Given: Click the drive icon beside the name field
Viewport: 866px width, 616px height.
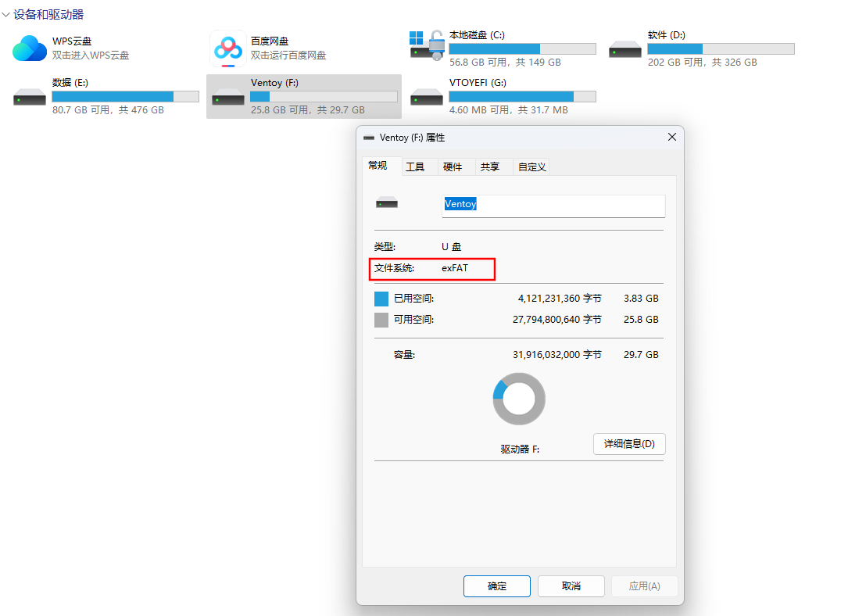Looking at the screenshot, I should click(x=387, y=204).
